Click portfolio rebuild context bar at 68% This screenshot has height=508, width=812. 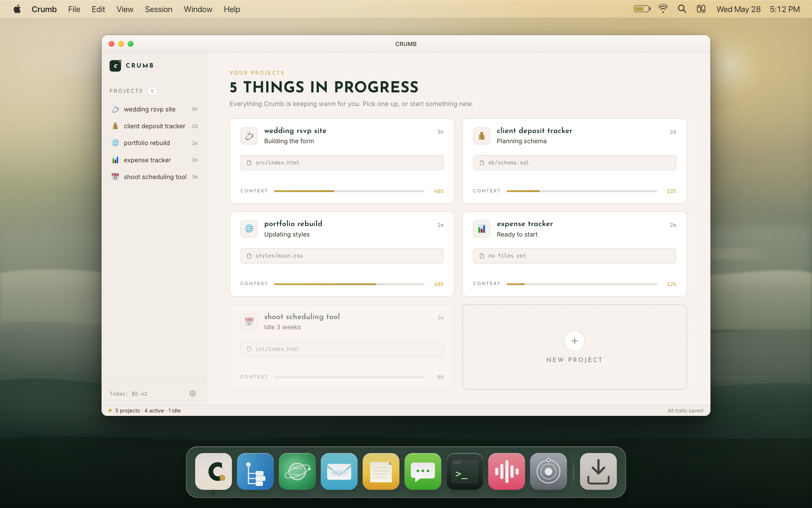click(349, 284)
